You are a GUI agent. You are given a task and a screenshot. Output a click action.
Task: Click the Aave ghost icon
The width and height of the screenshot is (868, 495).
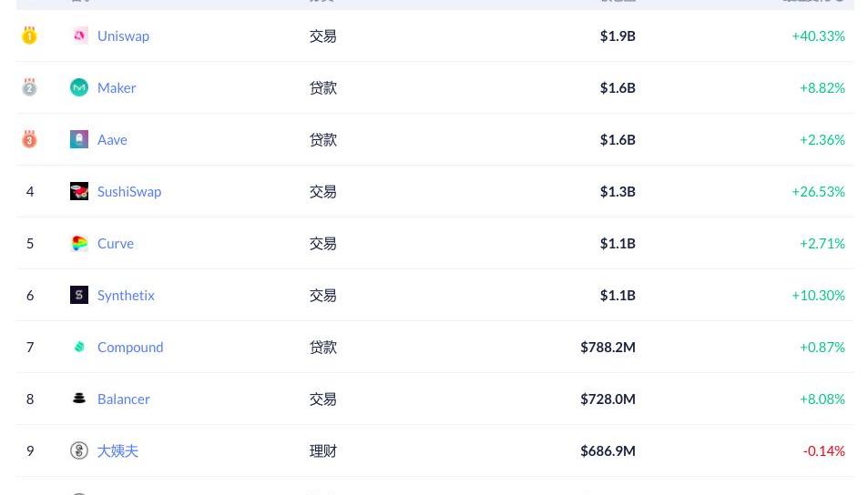(x=79, y=139)
